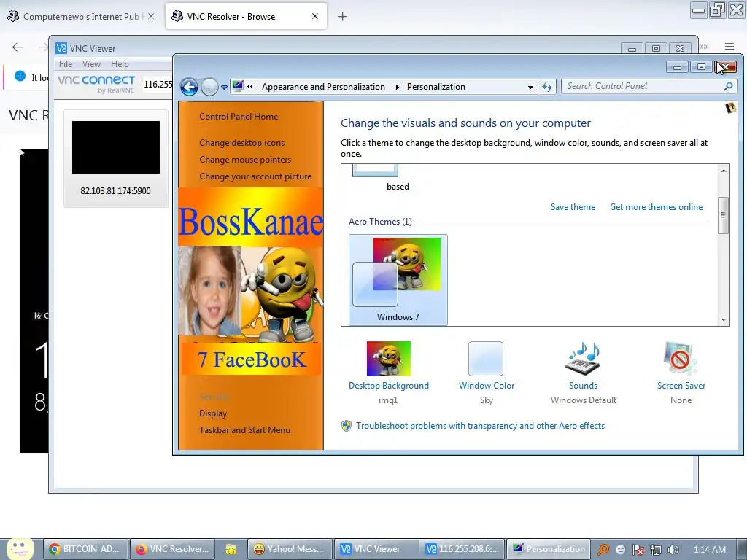Click the theme list scroll up arrow
Viewport: 747px width, 560px height.
click(x=724, y=171)
